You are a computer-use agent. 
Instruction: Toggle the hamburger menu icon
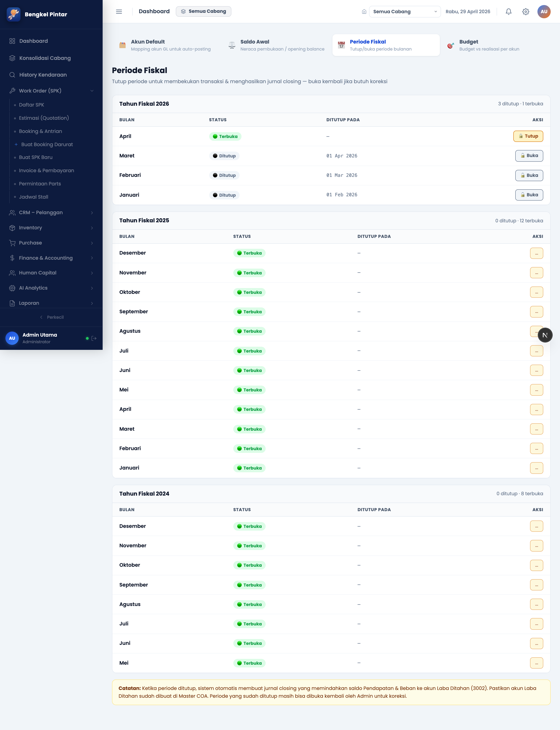click(119, 12)
